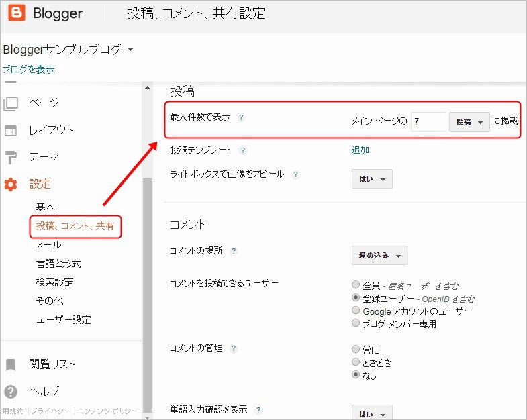Show help for 投稿テンプレート
This screenshot has height=420, width=527.
click(242, 150)
